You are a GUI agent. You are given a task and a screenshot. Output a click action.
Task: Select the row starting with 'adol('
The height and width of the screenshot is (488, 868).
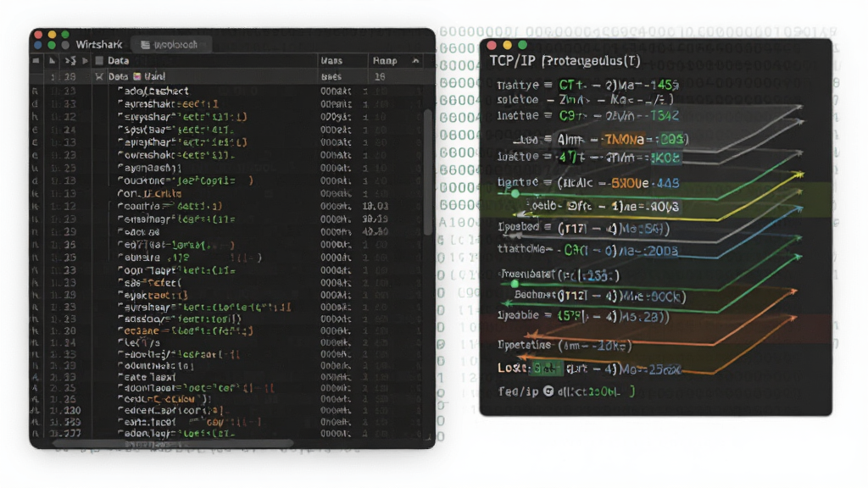click(227, 91)
